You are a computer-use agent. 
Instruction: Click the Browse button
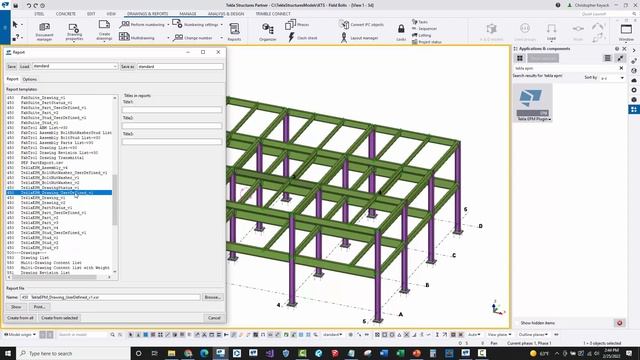click(213, 297)
